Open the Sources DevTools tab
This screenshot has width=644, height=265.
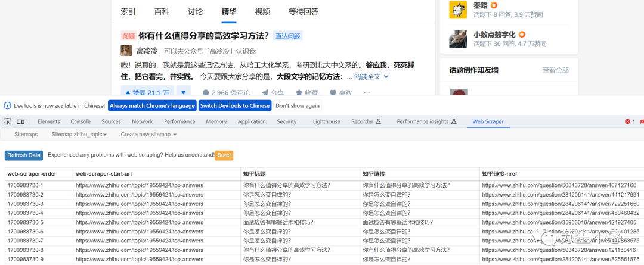[111, 121]
